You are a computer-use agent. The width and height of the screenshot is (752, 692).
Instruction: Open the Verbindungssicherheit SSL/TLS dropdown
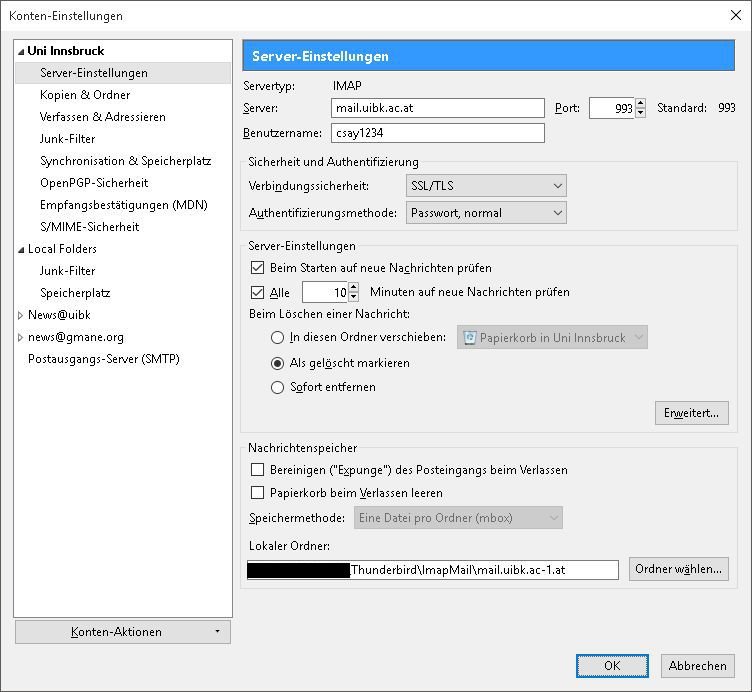point(486,186)
